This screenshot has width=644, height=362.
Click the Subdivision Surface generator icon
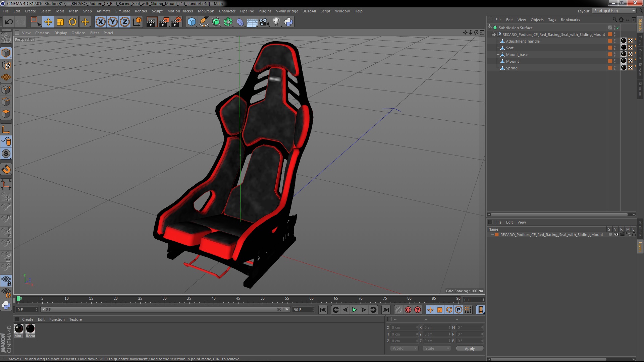[x=216, y=22]
